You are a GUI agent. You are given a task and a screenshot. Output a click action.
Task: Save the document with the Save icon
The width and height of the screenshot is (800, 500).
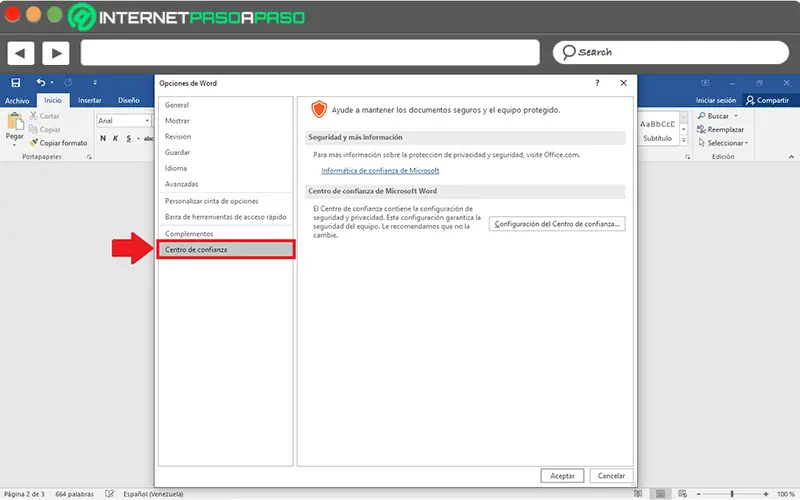click(x=16, y=83)
